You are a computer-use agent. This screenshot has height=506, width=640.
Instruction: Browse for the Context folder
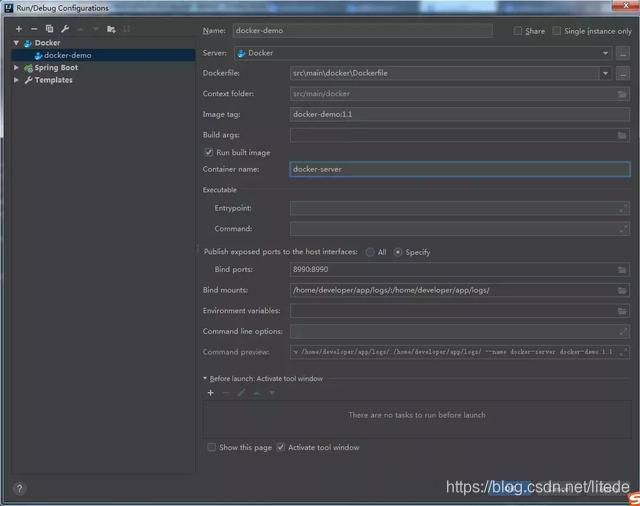[x=622, y=94]
